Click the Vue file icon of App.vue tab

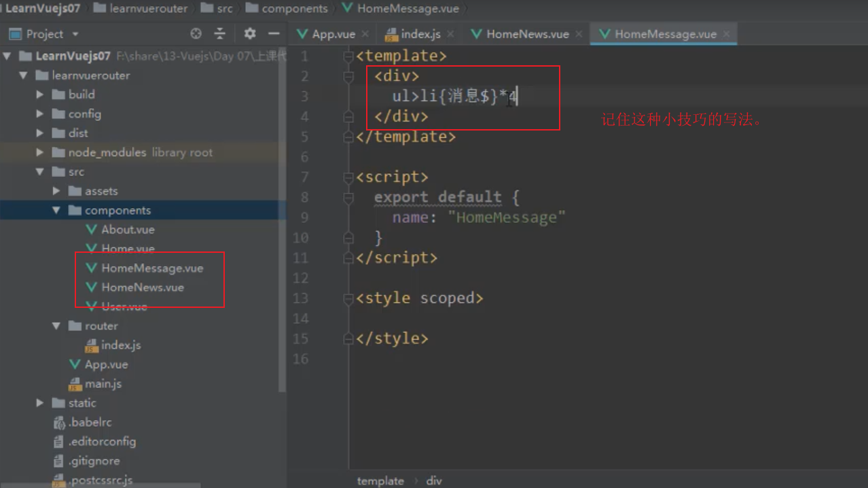303,34
